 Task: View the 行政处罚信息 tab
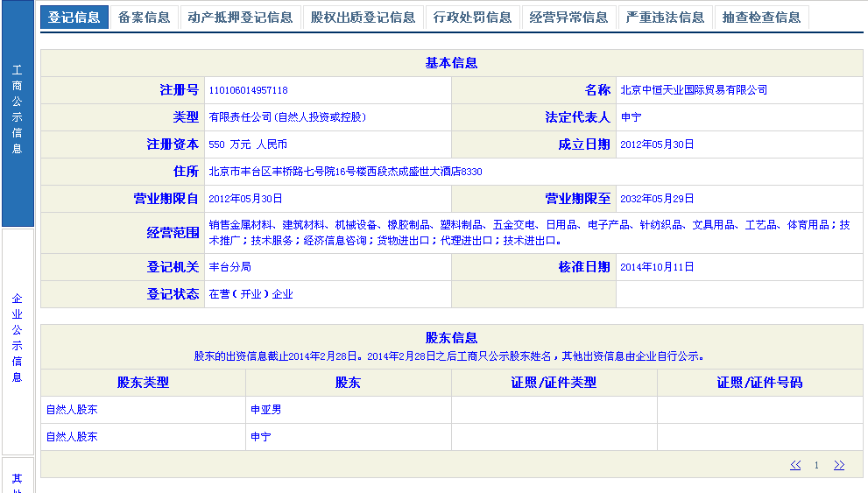pyautogui.click(x=473, y=18)
